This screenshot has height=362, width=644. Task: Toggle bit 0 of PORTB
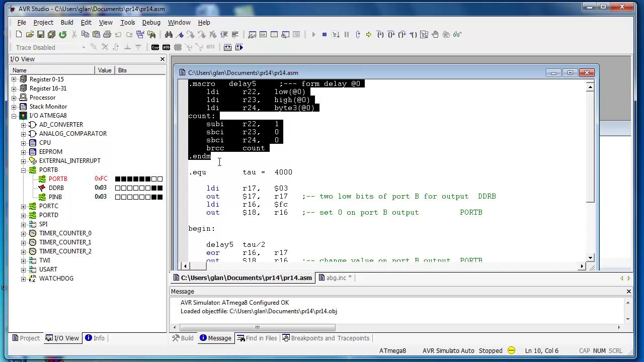tap(160, 179)
